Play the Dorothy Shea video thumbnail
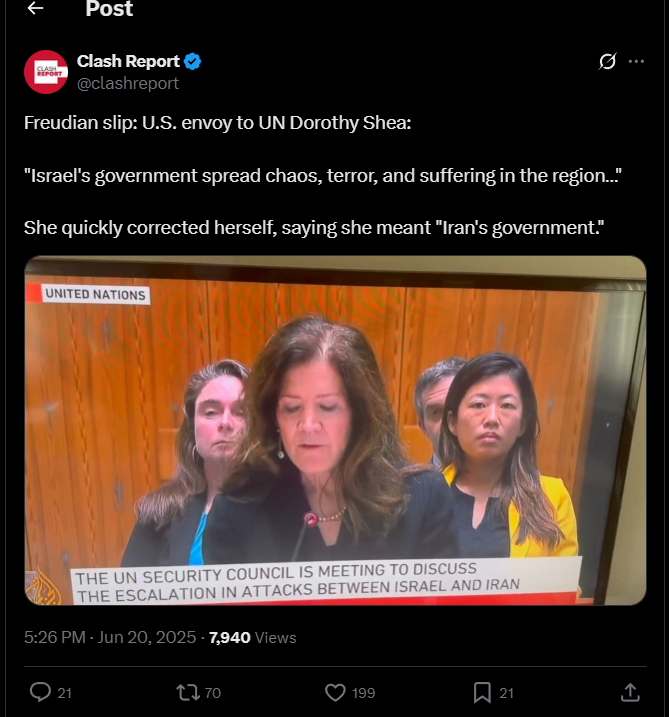This screenshot has width=669, height=717. click(335, 430)
